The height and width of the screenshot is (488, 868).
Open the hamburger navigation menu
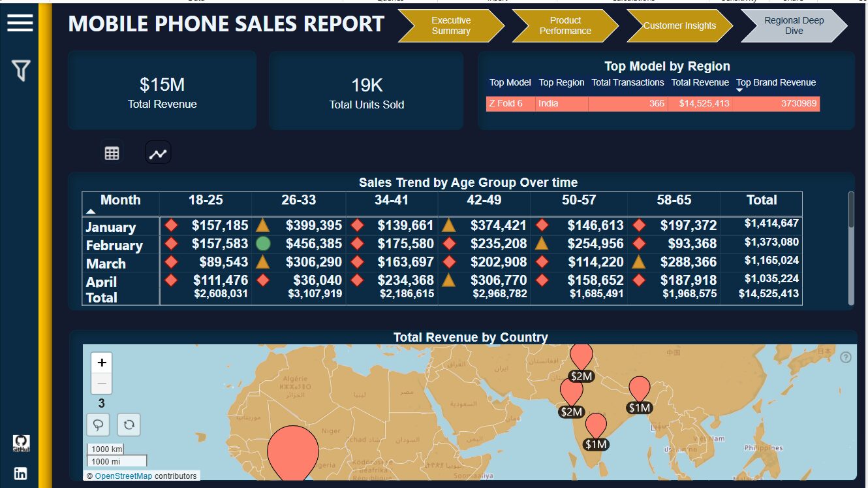click(x=20, y=24)
